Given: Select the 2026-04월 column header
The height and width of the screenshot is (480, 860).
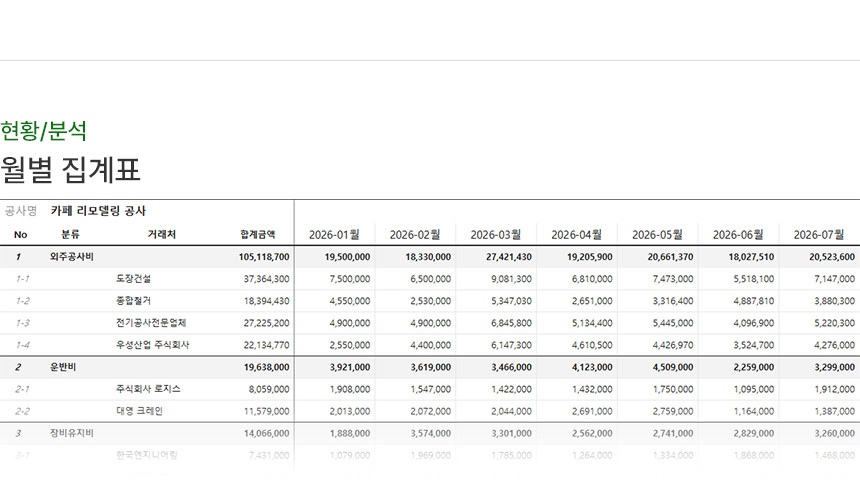Looking at the screenshot, I should click(576, 235).
